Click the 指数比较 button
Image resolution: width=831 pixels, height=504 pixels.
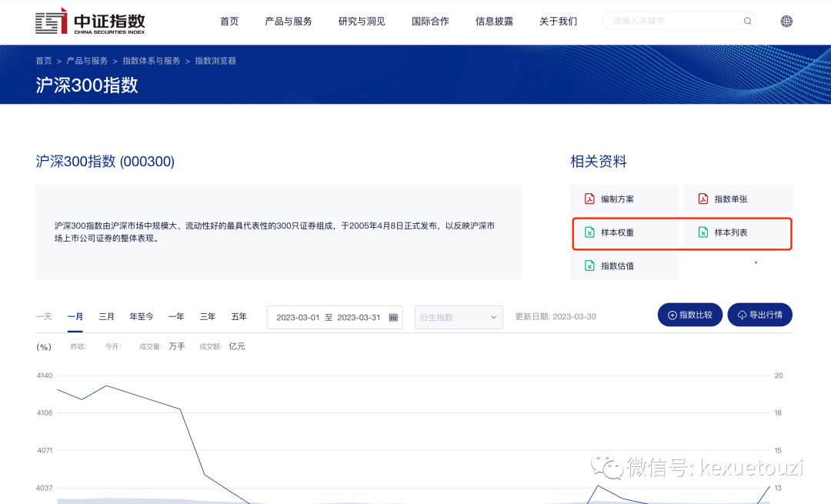690,315
